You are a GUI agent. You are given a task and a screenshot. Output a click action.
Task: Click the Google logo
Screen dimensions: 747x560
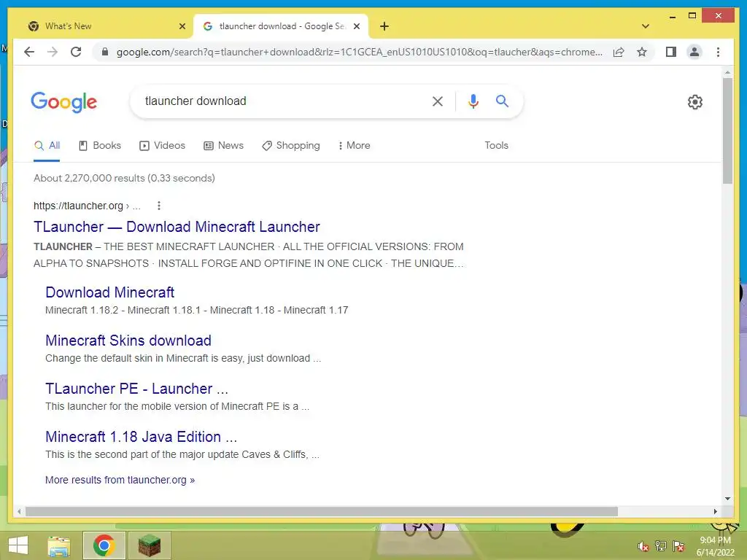pos(64,102)
